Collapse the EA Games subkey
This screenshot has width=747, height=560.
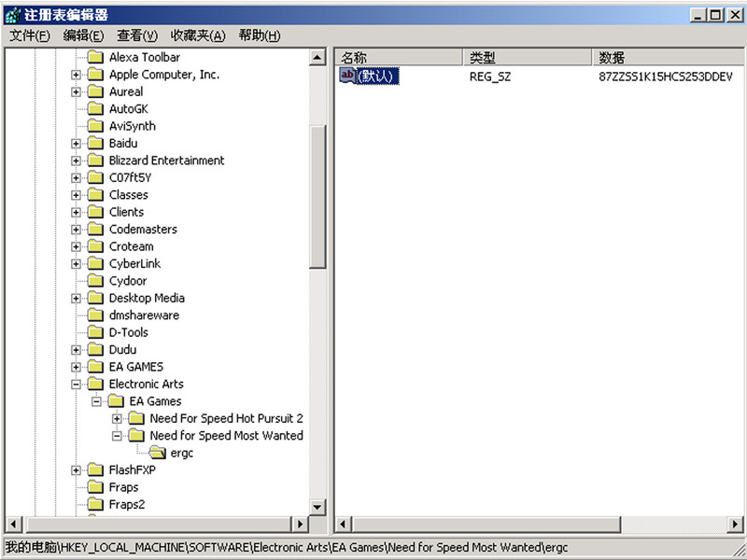point(96,401)
